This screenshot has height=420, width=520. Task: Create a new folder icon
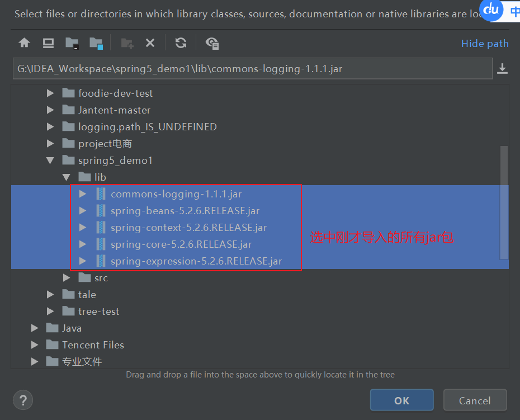127,43
